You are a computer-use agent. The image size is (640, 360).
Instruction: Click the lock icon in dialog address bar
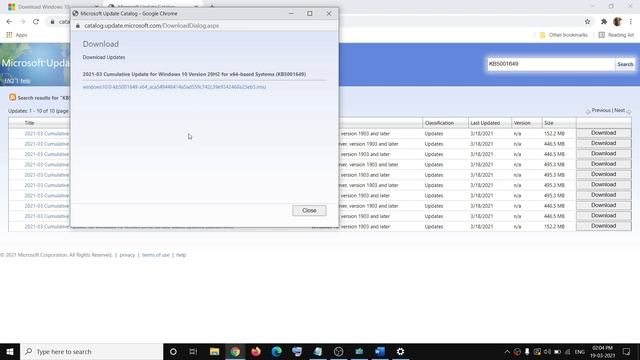click(78, 26)
